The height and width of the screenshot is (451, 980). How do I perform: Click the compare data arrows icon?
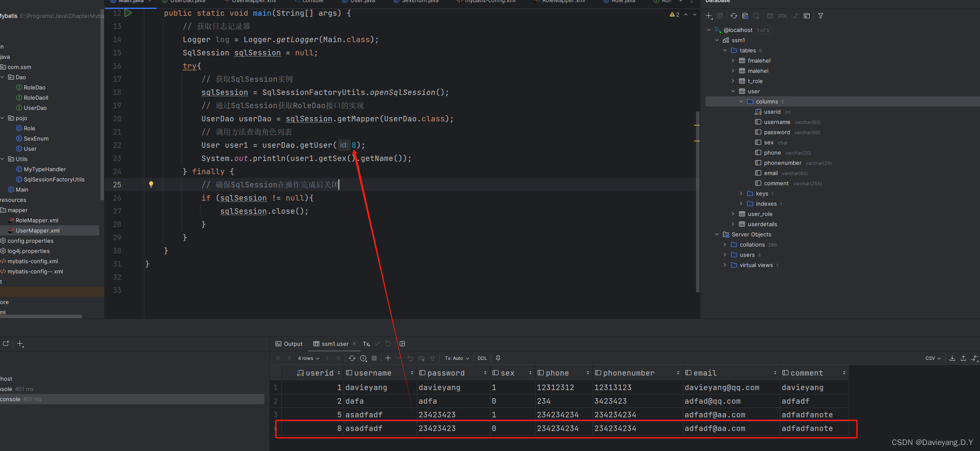pos(974,358)
